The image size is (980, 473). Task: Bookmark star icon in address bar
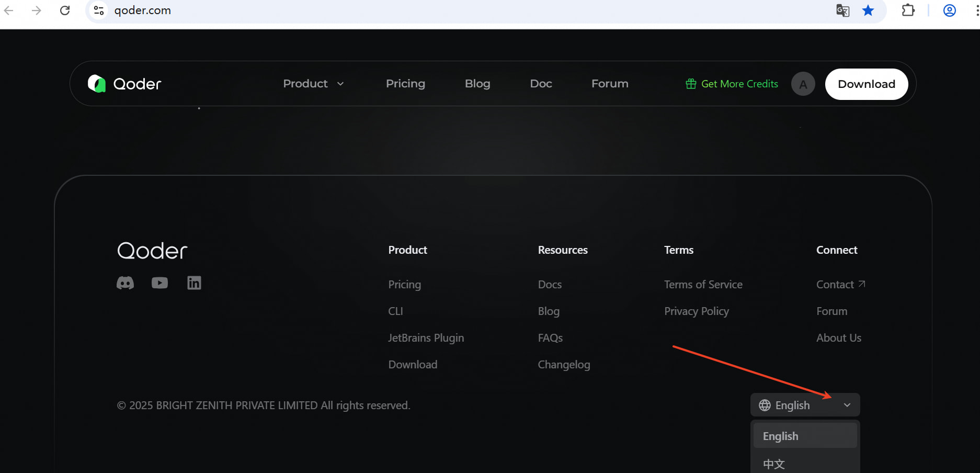868,10
